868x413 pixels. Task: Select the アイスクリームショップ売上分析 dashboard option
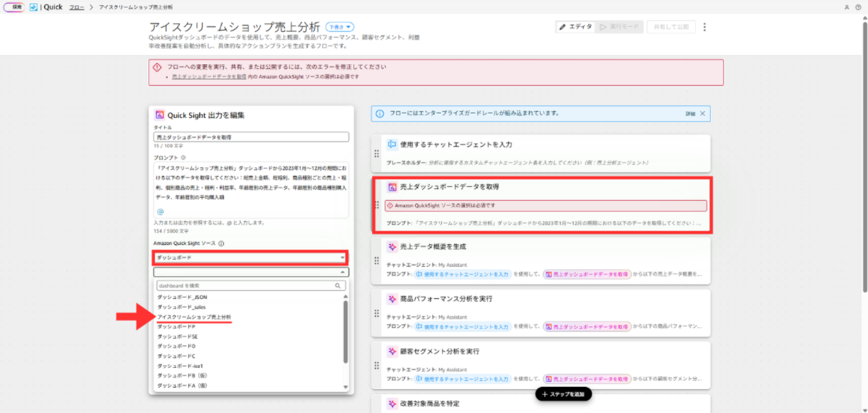(195, 317)
